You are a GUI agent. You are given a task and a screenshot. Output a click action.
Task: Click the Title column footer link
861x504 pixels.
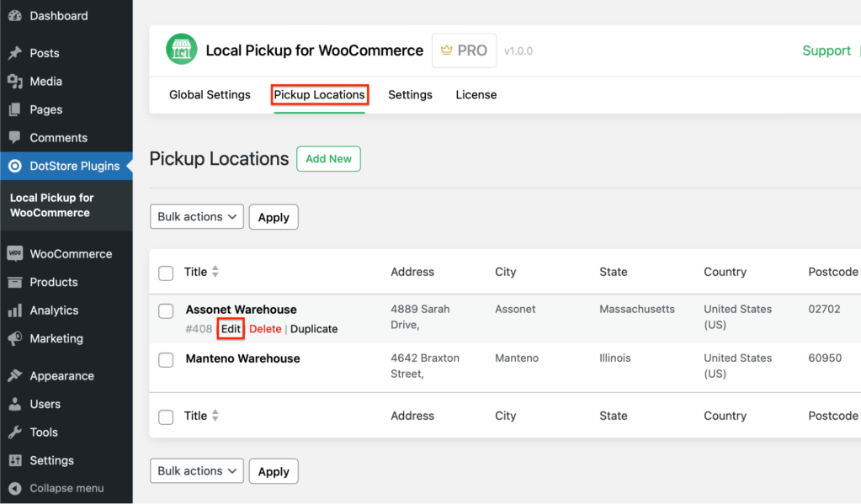195,416
